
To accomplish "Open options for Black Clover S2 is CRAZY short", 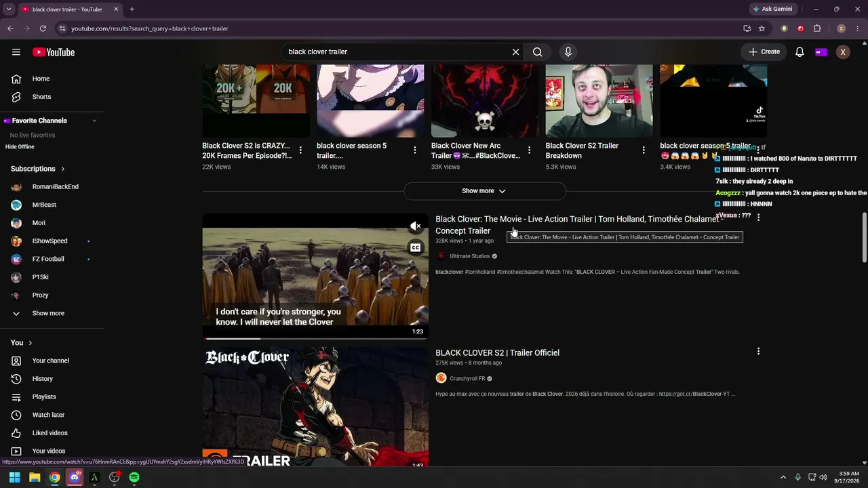I will [x=300, y=150].
